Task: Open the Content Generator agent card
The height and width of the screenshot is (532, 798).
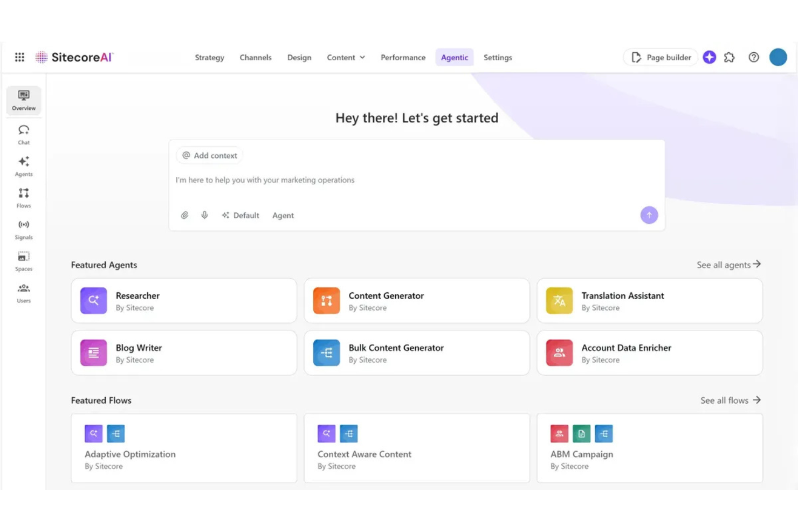Action: (x=417, y=301)
